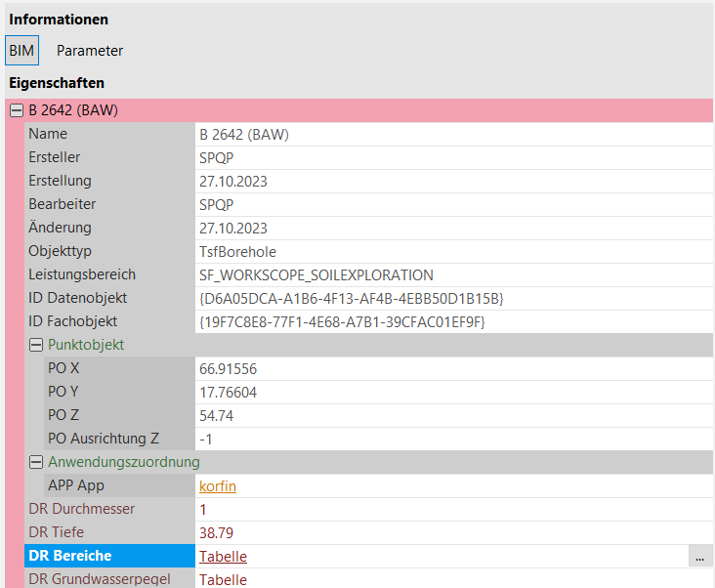Click the PO Ausrichtung Z value field
715x588 pixels.
click(x=453, y=439)
